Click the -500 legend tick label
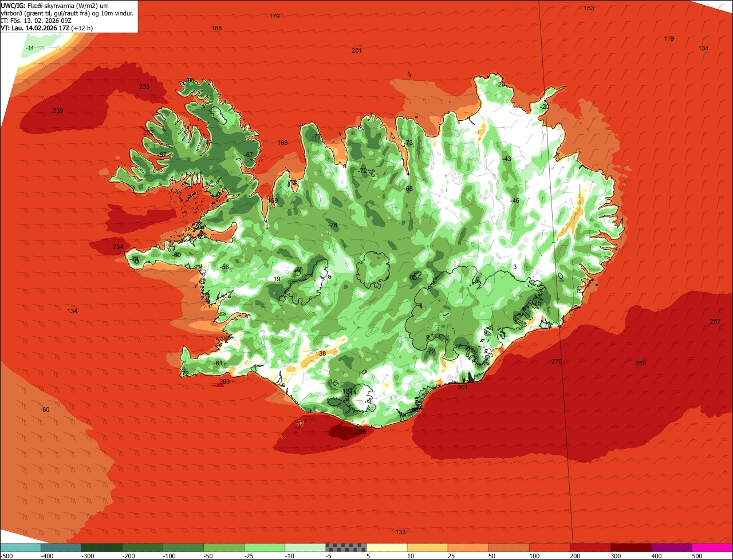The height and width of the screenshot is (560, 733). click(7, 556)
